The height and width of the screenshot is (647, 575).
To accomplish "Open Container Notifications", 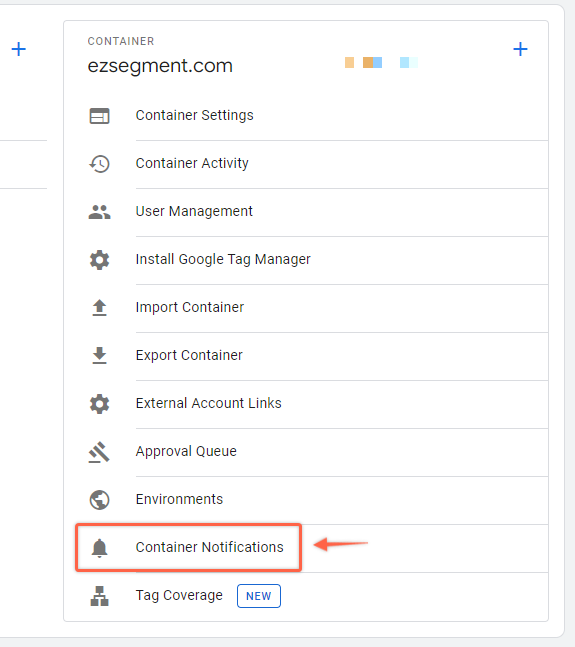I will [x=210, y=547].
